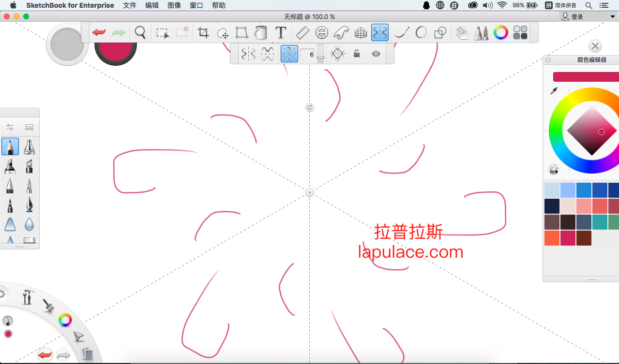Toggle the symmetry lock icon
This screenshot has height=364, width=619.
357,54
